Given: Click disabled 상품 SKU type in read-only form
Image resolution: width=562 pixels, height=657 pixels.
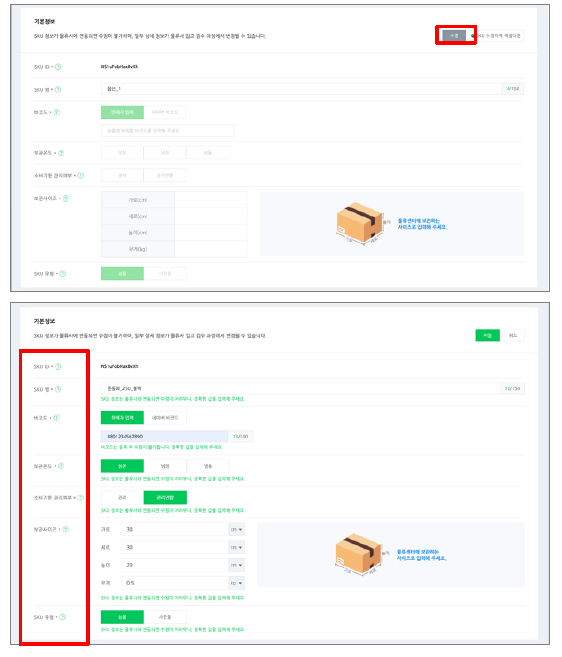Looking at the screenshot, I should [x=122, y=274].
